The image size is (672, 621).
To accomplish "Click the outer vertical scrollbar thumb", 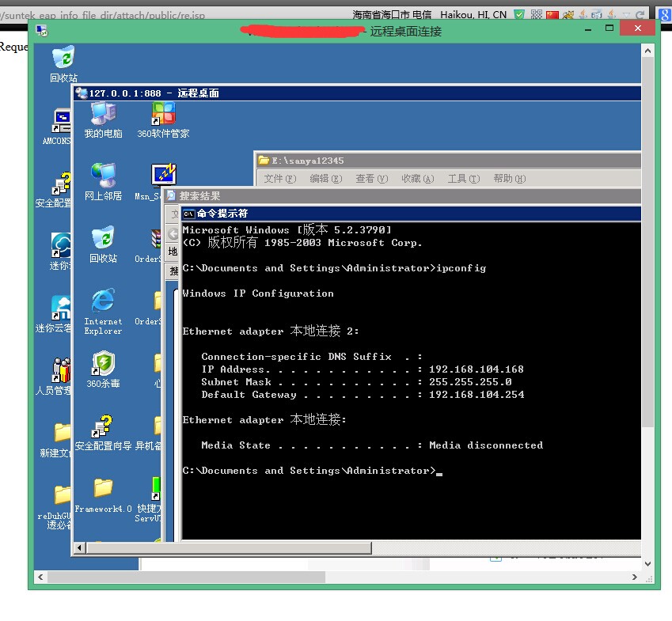I will tap(647, 242).
